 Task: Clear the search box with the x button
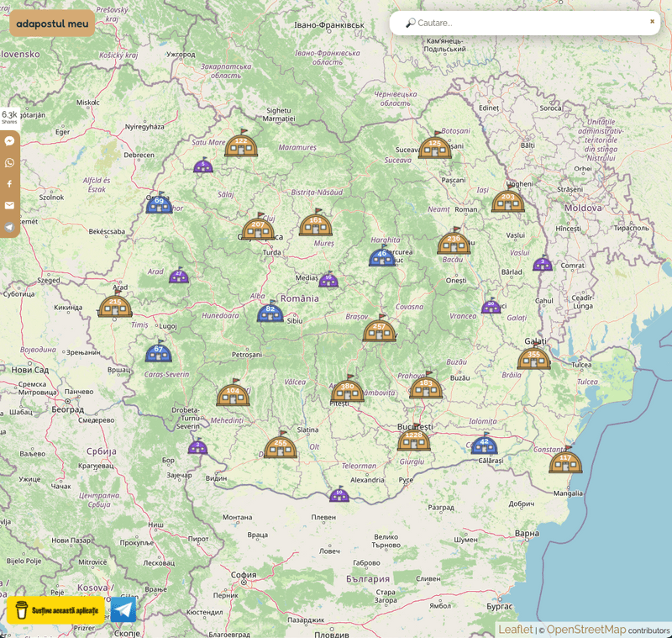tap(653, 21)
